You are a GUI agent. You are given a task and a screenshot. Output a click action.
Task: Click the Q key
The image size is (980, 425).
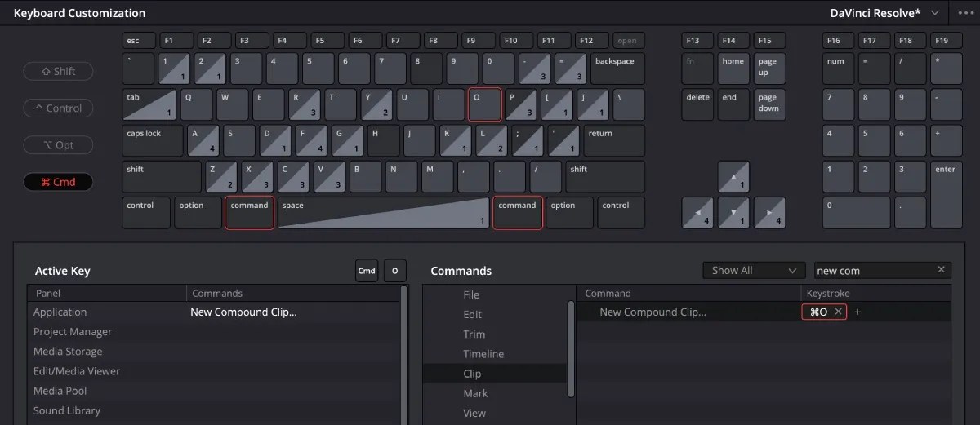pos(197,105)
